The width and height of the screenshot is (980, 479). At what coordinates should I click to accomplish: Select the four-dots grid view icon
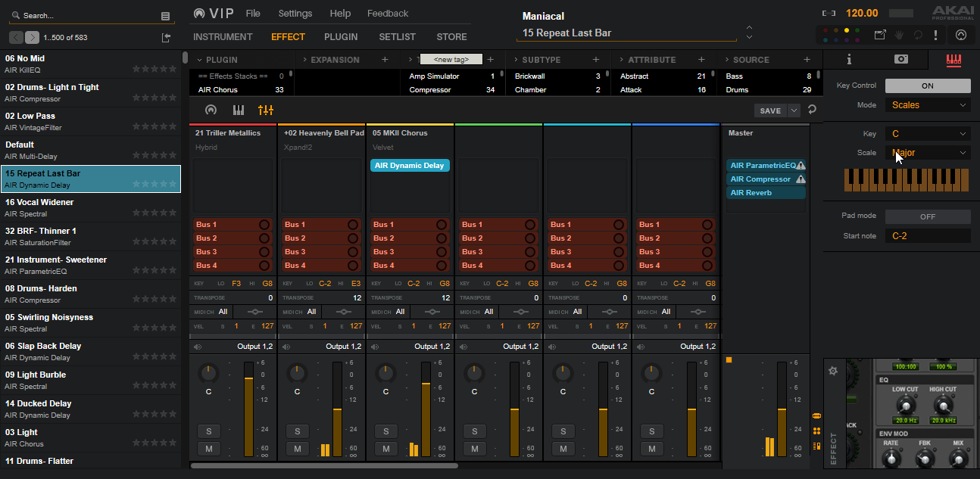tap(816, 431)
